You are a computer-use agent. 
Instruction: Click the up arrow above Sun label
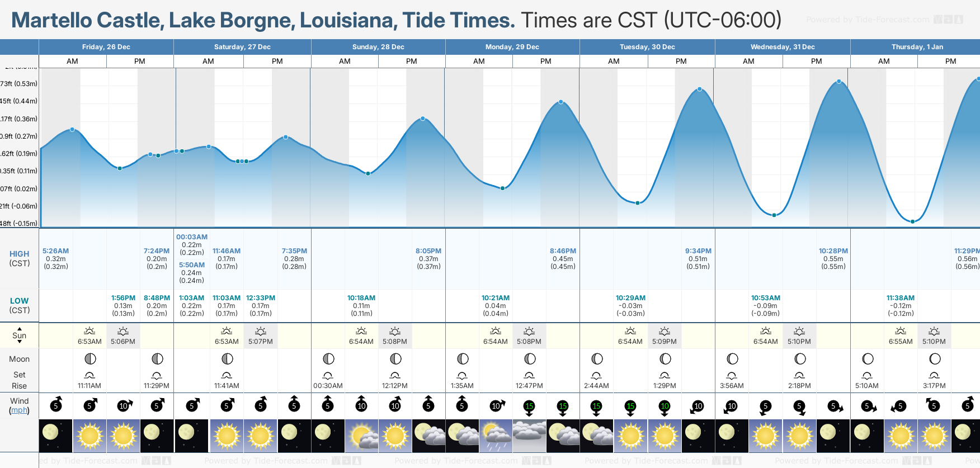pos(20,329)
